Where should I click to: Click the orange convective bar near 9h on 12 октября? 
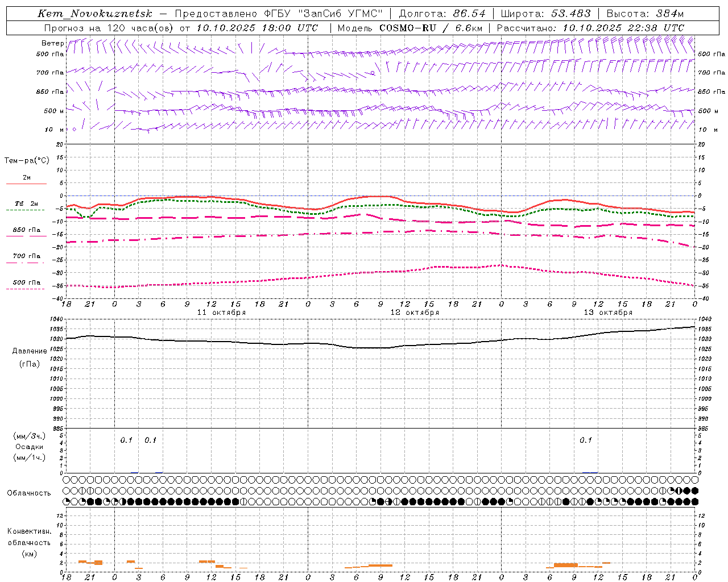pos(380,565)
